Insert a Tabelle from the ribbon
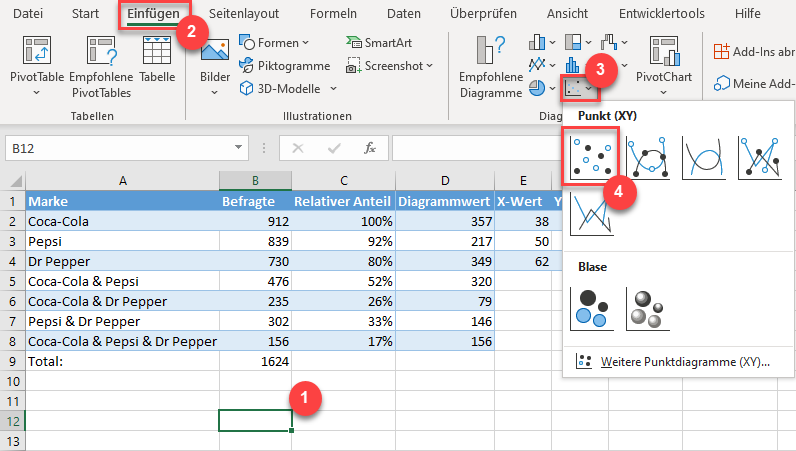796x451 pixels. 157,60
